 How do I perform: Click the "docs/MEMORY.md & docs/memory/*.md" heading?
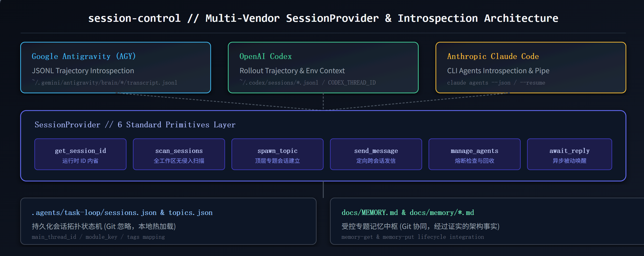[408, 213]
